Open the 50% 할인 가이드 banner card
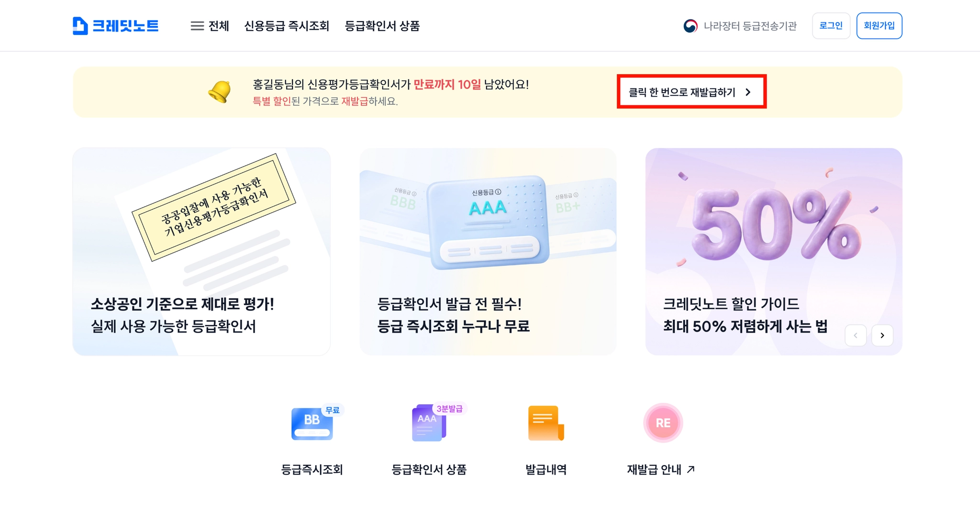This screenshot has width=980, height=524. click(x=774, y=252)
